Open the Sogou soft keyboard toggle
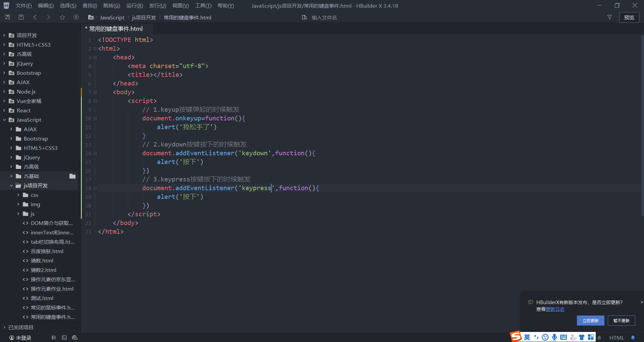The height and width of the screenshot is (342, 644). coord(563,337)
